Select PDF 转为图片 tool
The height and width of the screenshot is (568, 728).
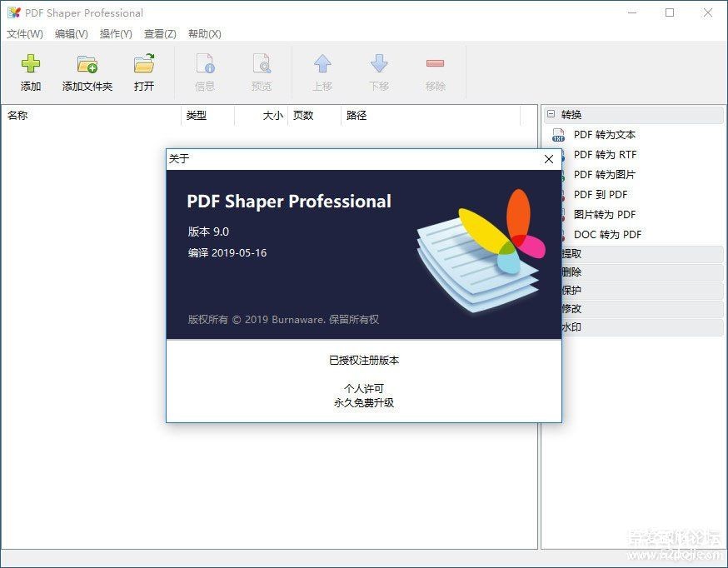[x=605, y=175]
